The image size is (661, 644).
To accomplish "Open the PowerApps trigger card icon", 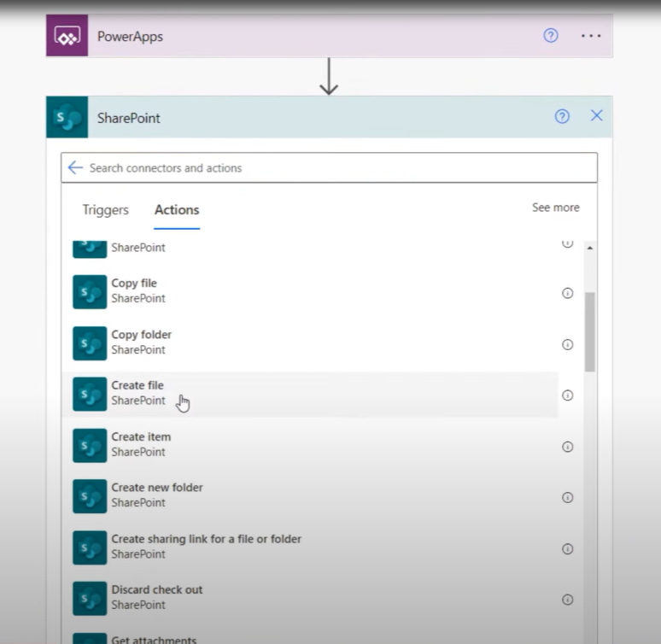I will (x=67, y=35).
